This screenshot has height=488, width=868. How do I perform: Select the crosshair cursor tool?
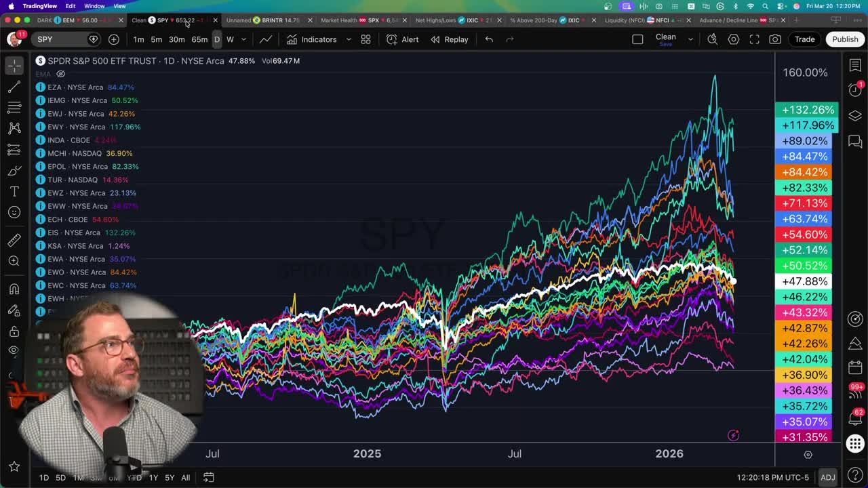pyautogui.click(x=14, y=66)
